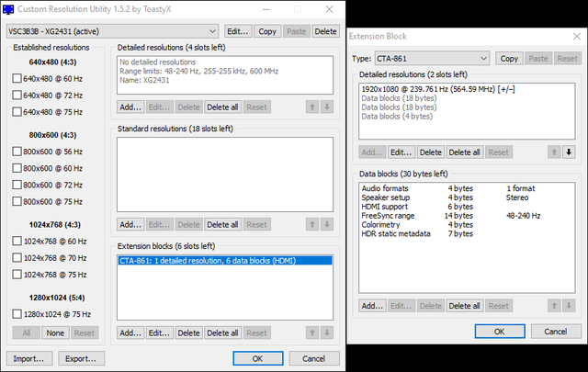Click Data blocks (4 bytes) line
The image size is (588, 372).
tap(397, 117)
